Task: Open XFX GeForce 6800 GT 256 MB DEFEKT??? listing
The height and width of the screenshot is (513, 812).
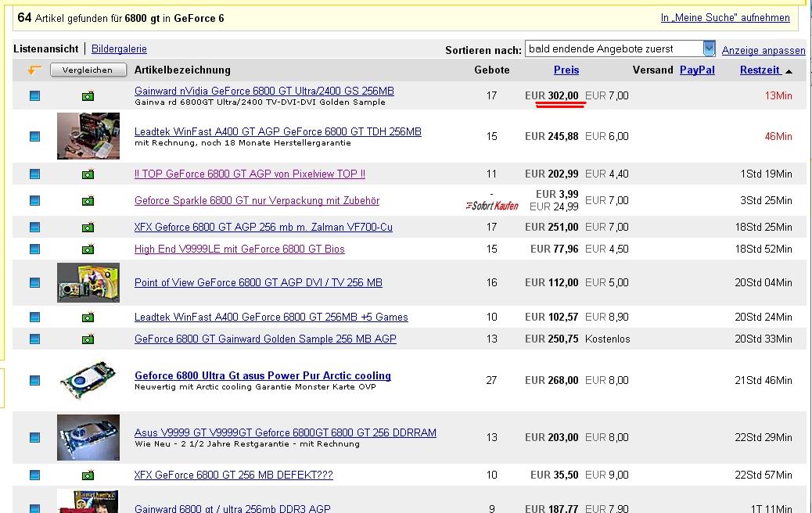Action: [x=234, y=475]
